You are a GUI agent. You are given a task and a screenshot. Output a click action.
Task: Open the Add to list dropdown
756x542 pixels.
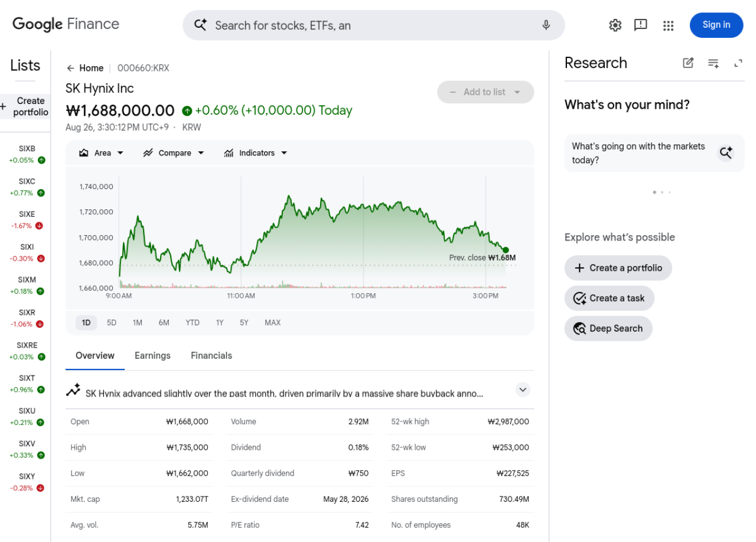click(485, 92)
